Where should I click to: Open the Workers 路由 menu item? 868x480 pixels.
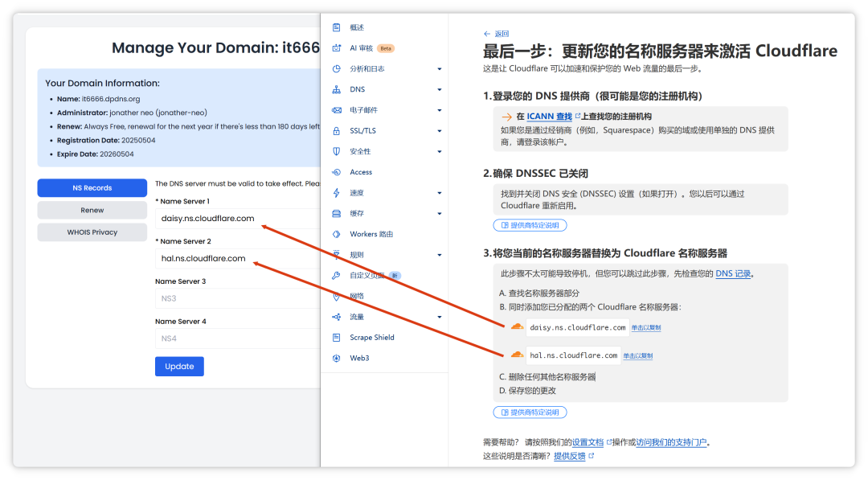point(371,234)
